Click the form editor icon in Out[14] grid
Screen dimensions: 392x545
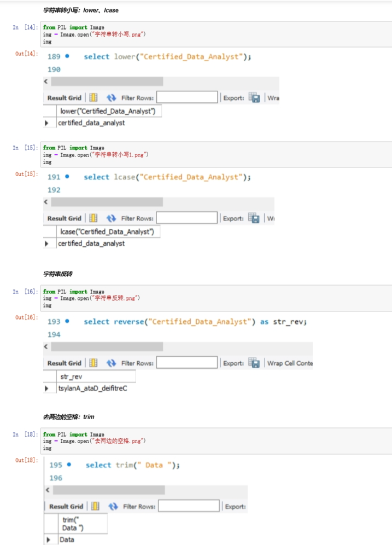pos(93,97)
